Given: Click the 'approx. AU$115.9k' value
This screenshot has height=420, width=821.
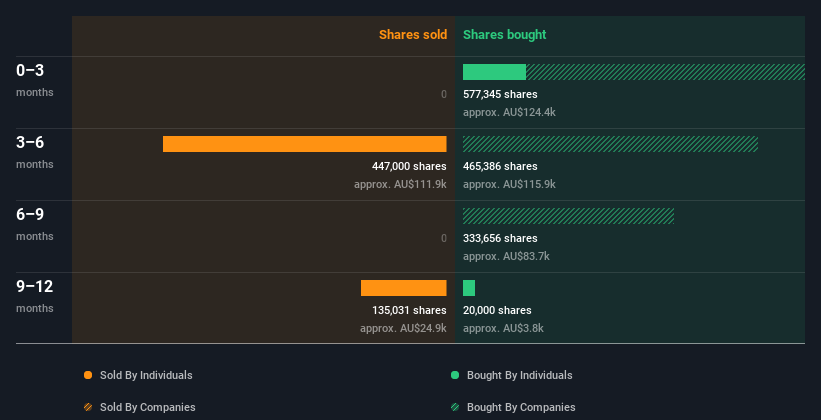Looking at the screenshot, I should [x=509, y=184].
